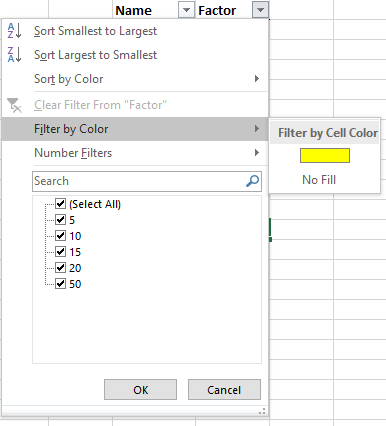This screenshot has width=386, height=426.
Task: Expand the Filter by Color submenu arrow
Action: pyautogui.click(x=257, y=129)
